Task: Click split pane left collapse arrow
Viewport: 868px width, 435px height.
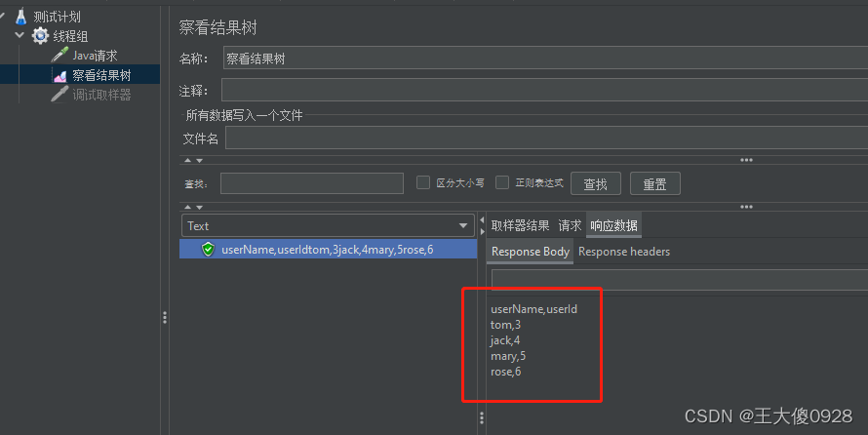Action: pyautogui.click(x=482, y=220)
